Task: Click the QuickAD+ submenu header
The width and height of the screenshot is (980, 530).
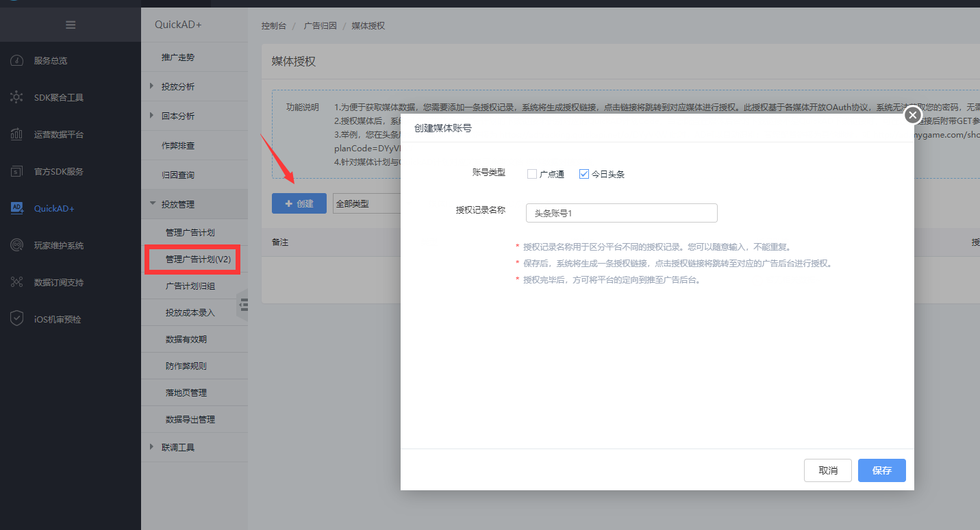Action: pos(178,24)
